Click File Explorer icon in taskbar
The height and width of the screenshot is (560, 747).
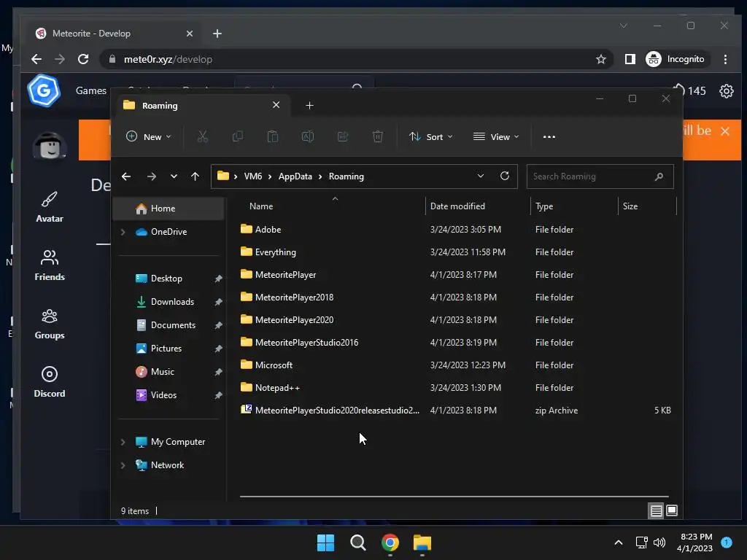pos(422,542)
